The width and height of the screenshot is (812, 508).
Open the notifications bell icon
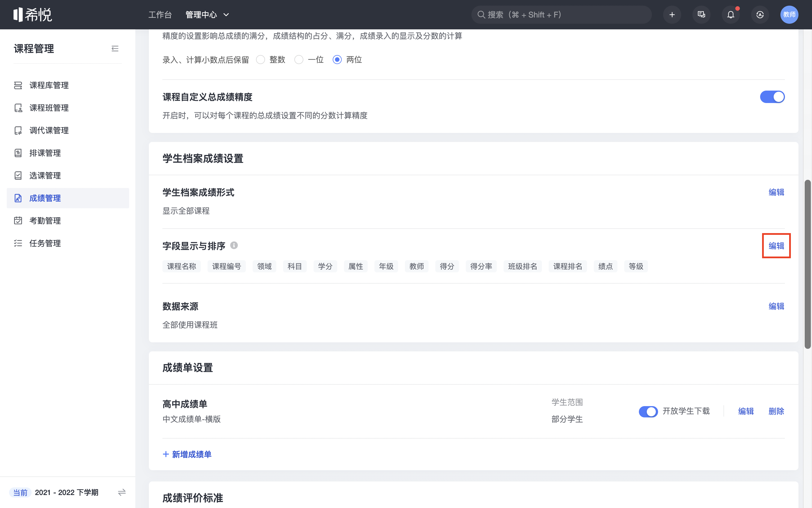731,15
